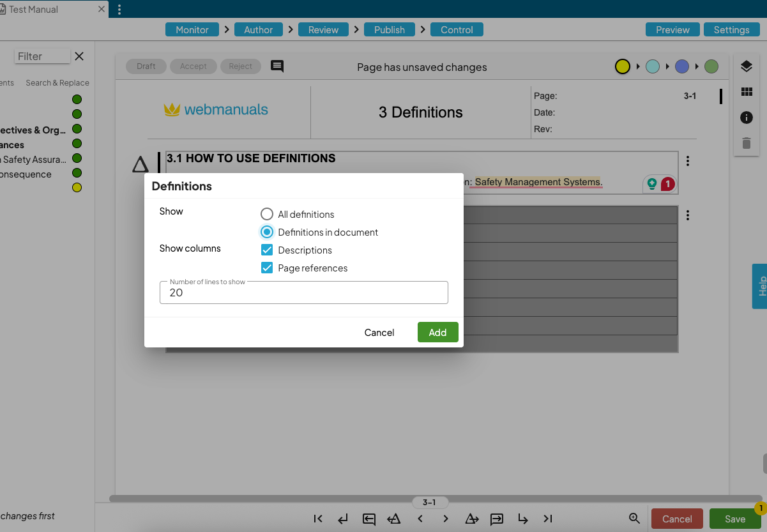Switch to the Monitor stage

click(x=192, y=29)
